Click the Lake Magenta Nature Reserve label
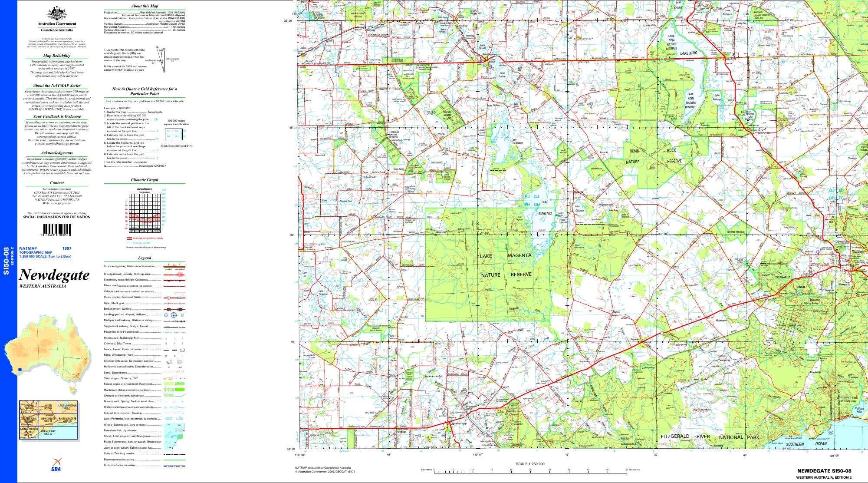The image size is (868, 483). (x=506, y=265)
